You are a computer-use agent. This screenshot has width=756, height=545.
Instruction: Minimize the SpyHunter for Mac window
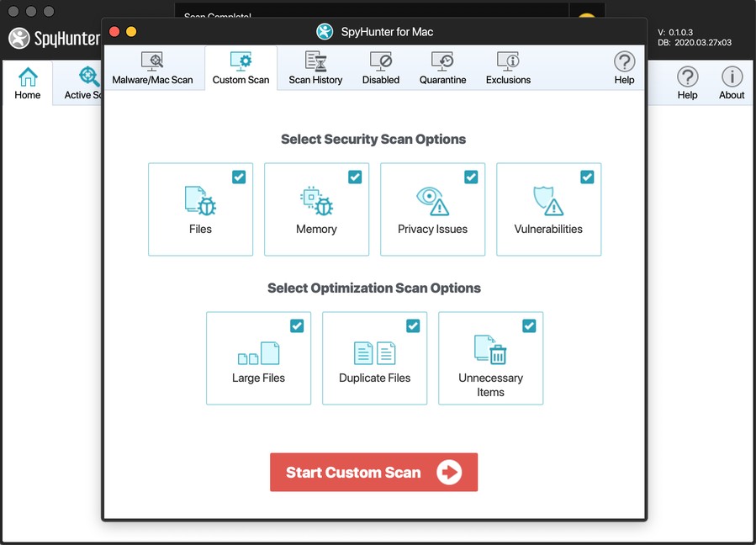coord(131,32)
